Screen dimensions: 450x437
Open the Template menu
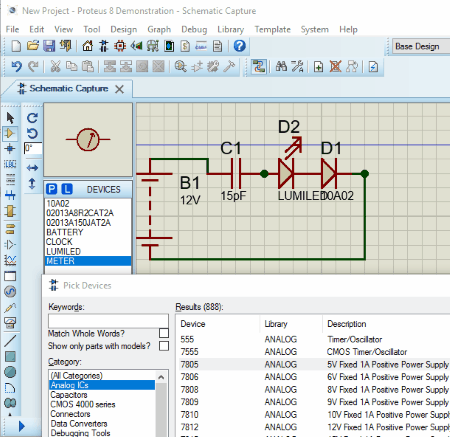coord(272,29)
